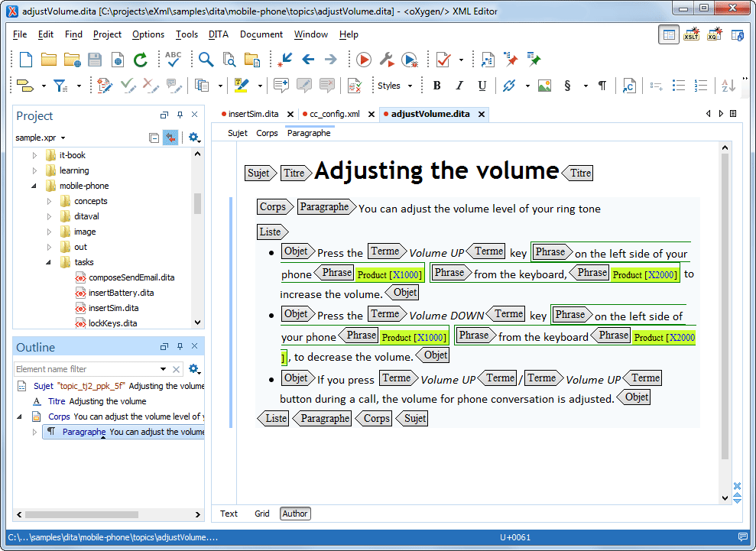Switch to Author editing mode
This screenshot has height=551, width=756.
point(295,514)
